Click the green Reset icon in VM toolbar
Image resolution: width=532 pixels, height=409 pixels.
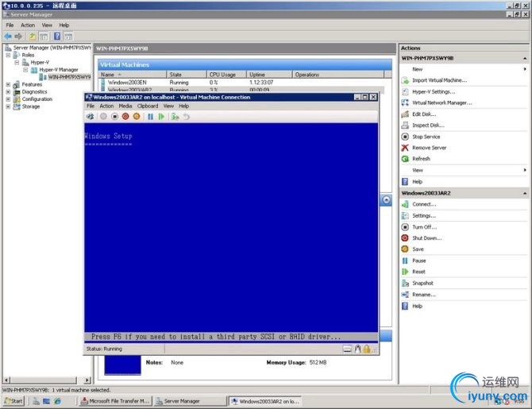[161, 117]
